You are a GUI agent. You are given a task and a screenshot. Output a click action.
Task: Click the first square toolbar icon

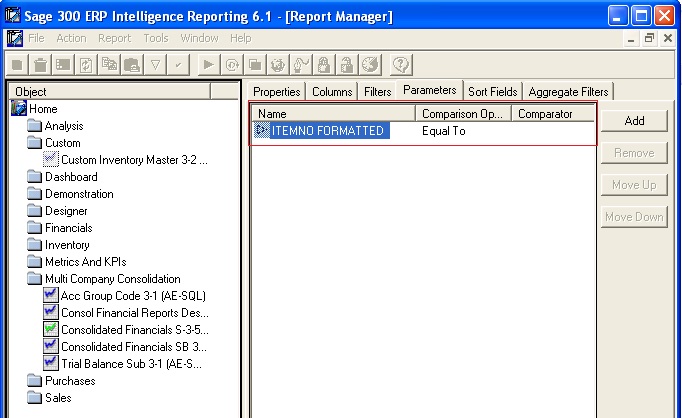[x=17, y=65]
